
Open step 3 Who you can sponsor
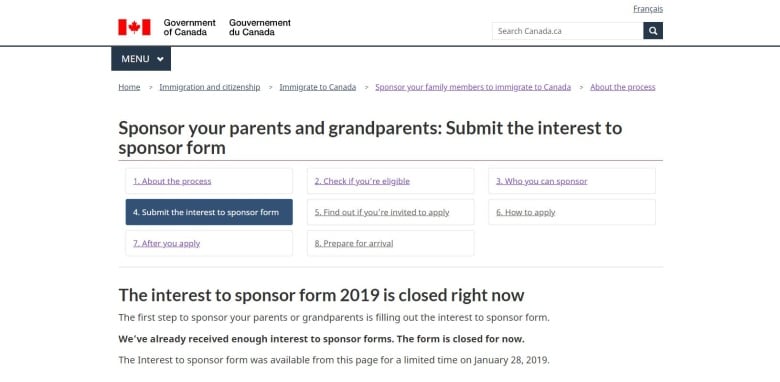click(x=572, y=181)
